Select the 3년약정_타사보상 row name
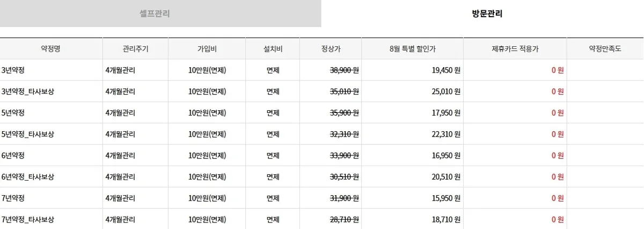Image resolution: width=644 pixels, height=229 pixels. tap(28, 91)
